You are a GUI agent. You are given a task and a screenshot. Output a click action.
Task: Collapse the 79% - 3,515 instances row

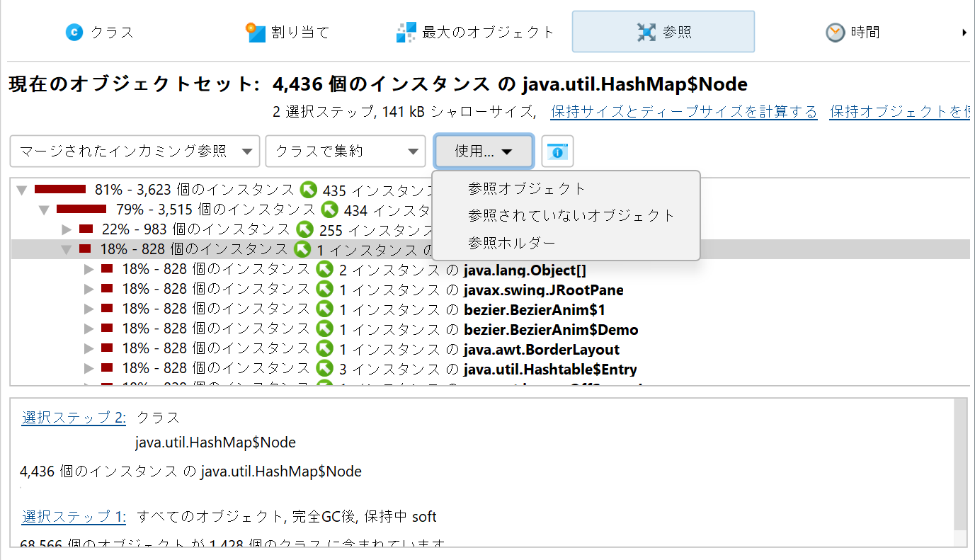coord(44,210)
